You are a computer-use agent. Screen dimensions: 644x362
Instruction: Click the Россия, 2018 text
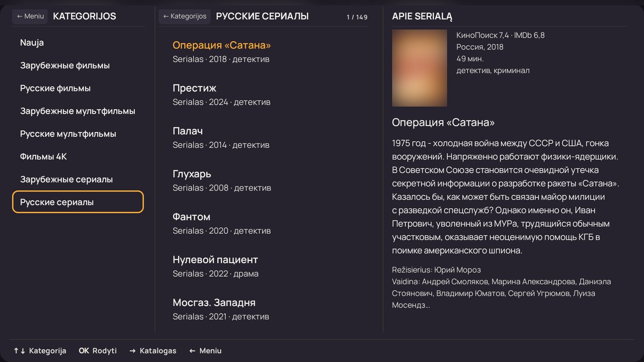[x=480, y=47]
